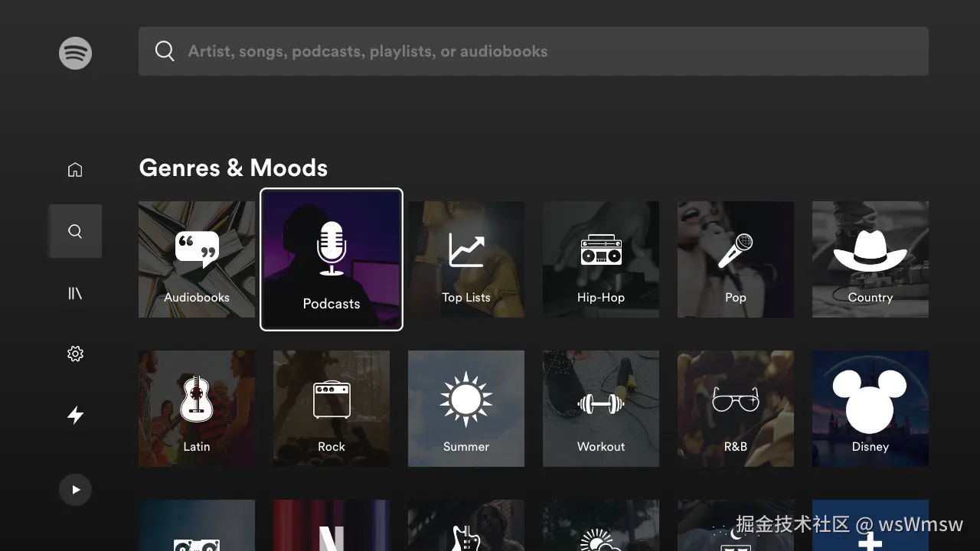Open the Disney genre tile
The height and width of the screenshot is (551, 980).
click(x=871, y=409)
